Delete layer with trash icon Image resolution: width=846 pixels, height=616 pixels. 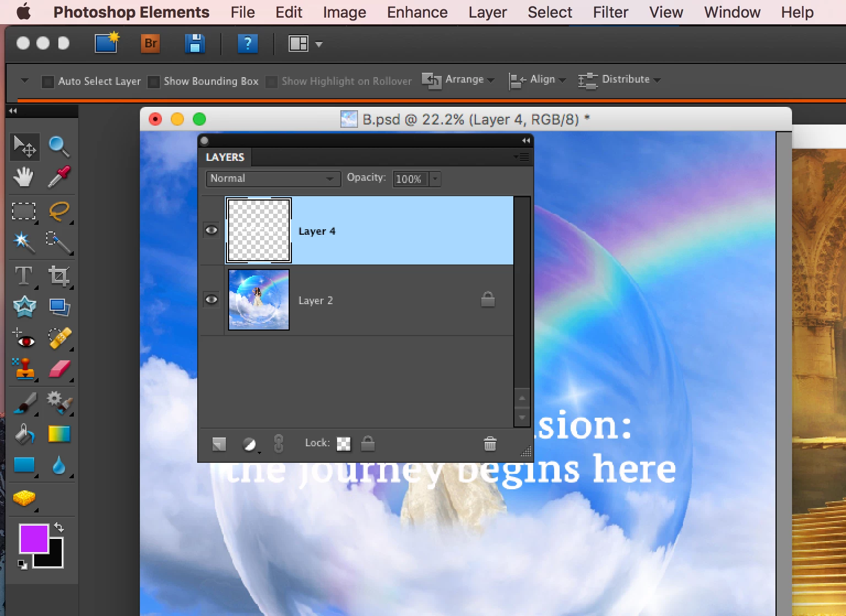(490, 444)
